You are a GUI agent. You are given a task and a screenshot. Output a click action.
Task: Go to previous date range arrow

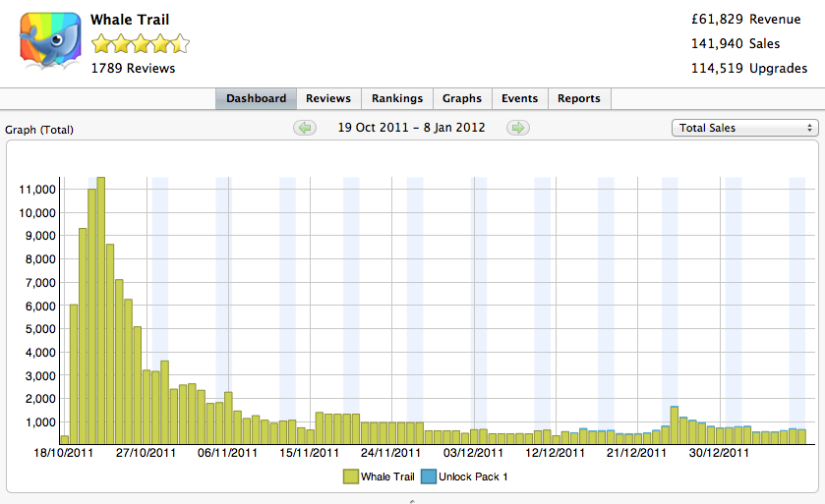coord(305,128)
